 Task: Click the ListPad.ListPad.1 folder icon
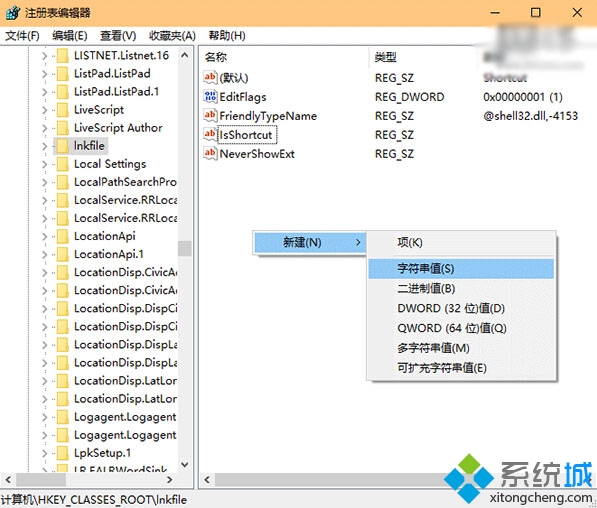tap(62, 92)
